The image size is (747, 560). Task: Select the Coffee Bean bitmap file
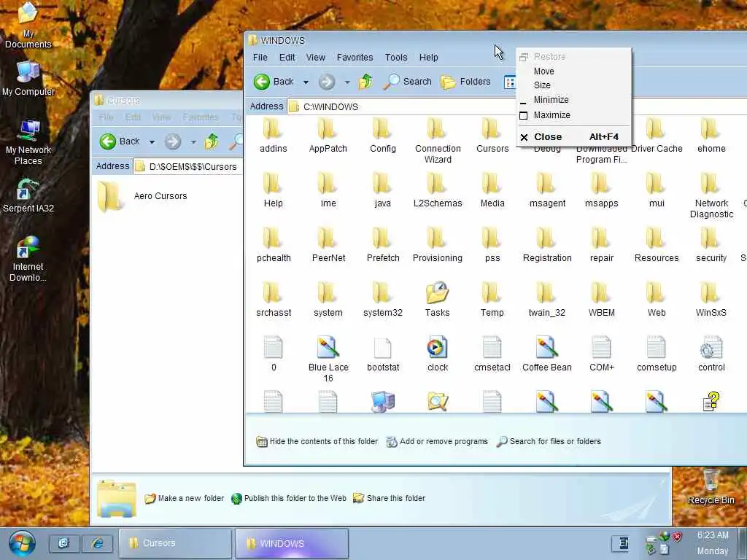[546, 354]
